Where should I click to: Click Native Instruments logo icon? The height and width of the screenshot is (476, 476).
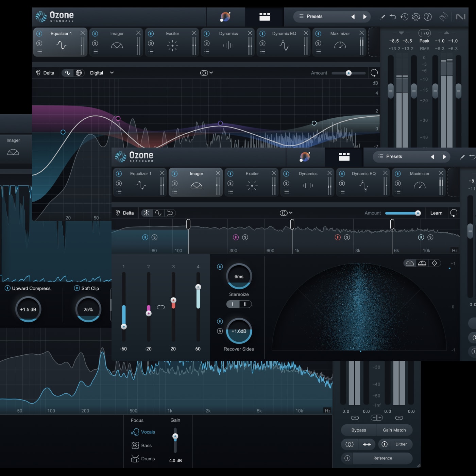point(460,17)
